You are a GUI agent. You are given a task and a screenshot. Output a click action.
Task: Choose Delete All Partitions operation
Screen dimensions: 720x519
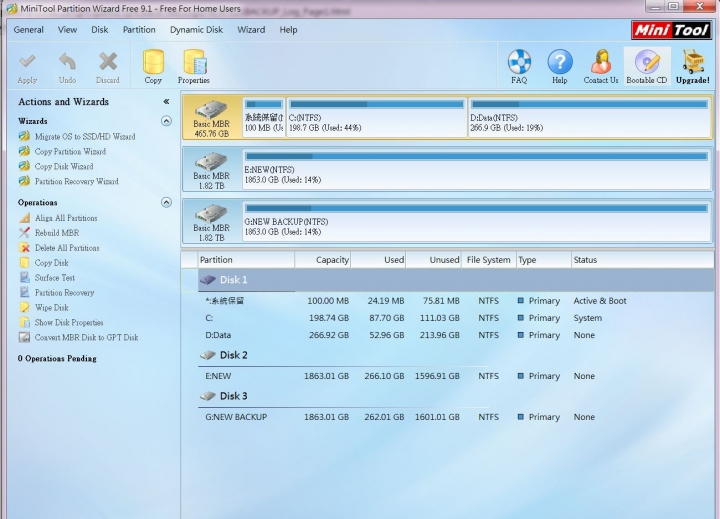pyautogui.click(x=67, y=248)
